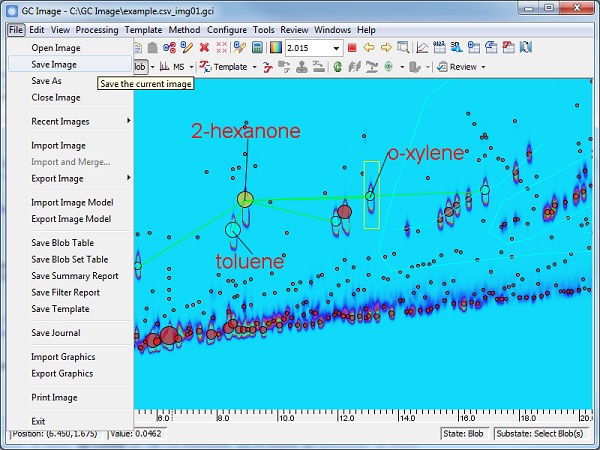
Task: Open the 3D view icon
Action: 457,47
